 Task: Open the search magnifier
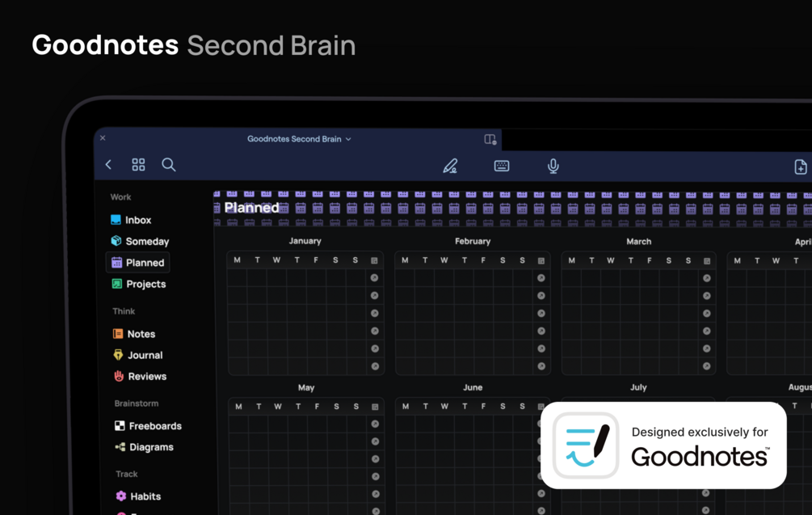tap(168, 165)
